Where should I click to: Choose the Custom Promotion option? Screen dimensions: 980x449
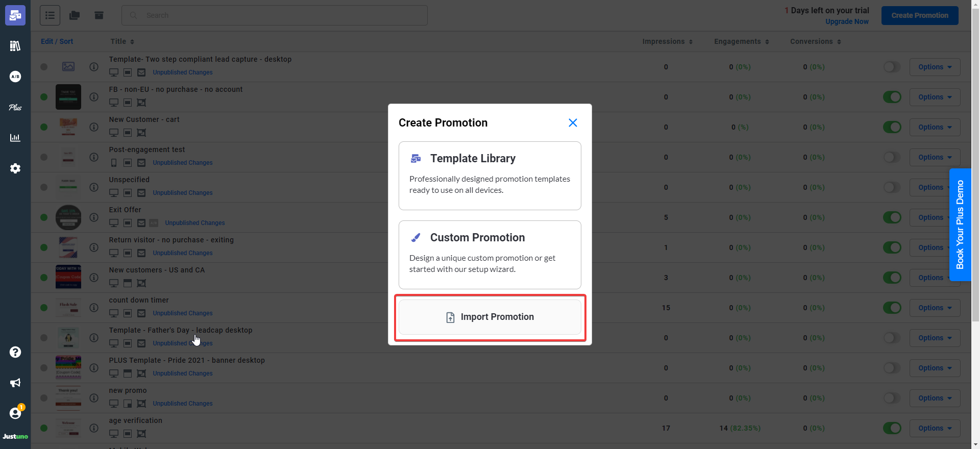point(489,255)
